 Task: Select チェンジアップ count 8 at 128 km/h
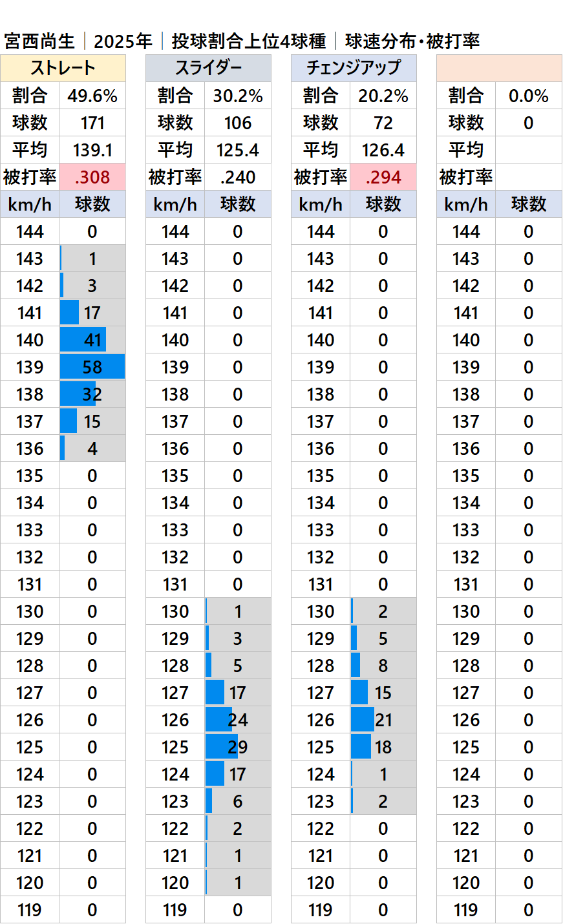click(383, 666)
